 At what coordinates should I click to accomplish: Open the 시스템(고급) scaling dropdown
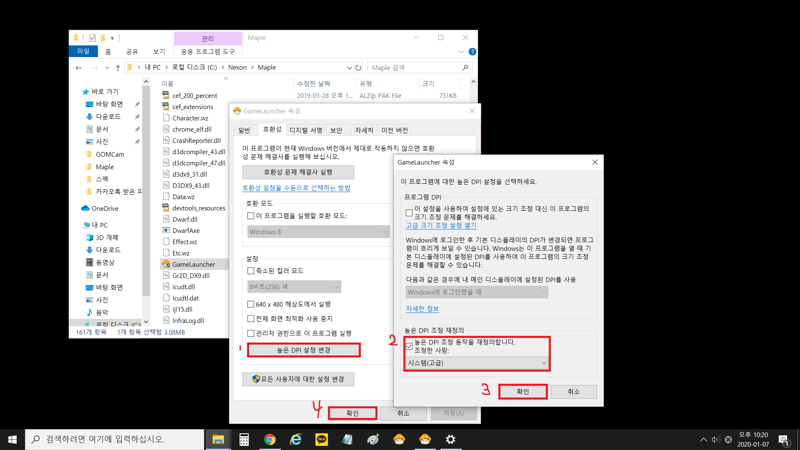[x=477, y=363]
